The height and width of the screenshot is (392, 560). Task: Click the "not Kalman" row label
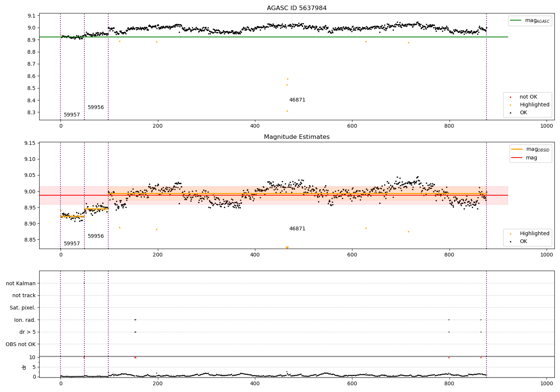pos(21,283)
